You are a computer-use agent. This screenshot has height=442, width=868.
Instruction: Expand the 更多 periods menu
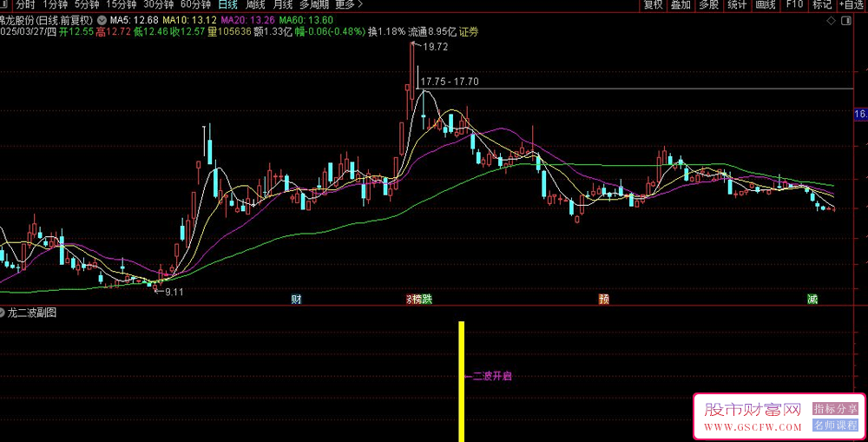[349, 5]
